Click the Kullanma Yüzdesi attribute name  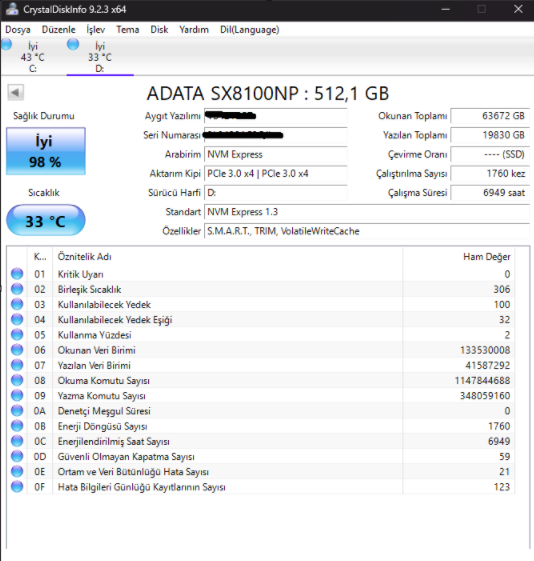pos(94,335)
